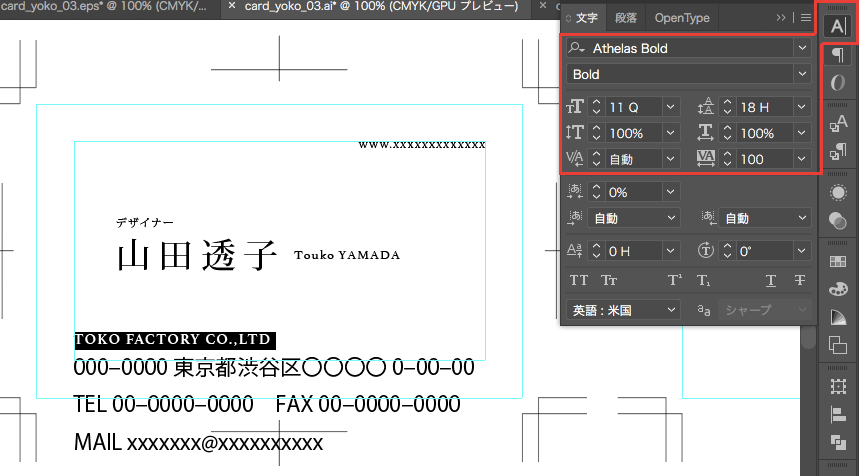Open the Paragraph panel icon in the dock
Image resolution: width=859 pixels, height=476 pixels.
(x=838, y=57)
